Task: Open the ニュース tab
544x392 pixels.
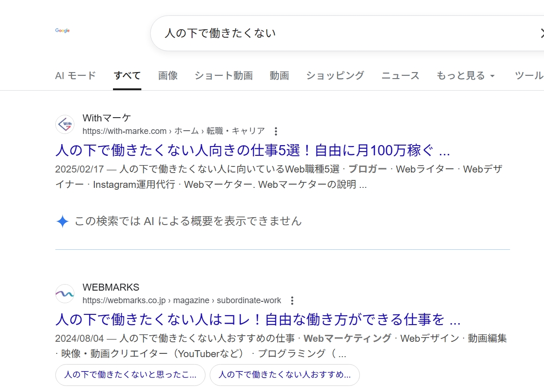Action: tap(400, 75)
